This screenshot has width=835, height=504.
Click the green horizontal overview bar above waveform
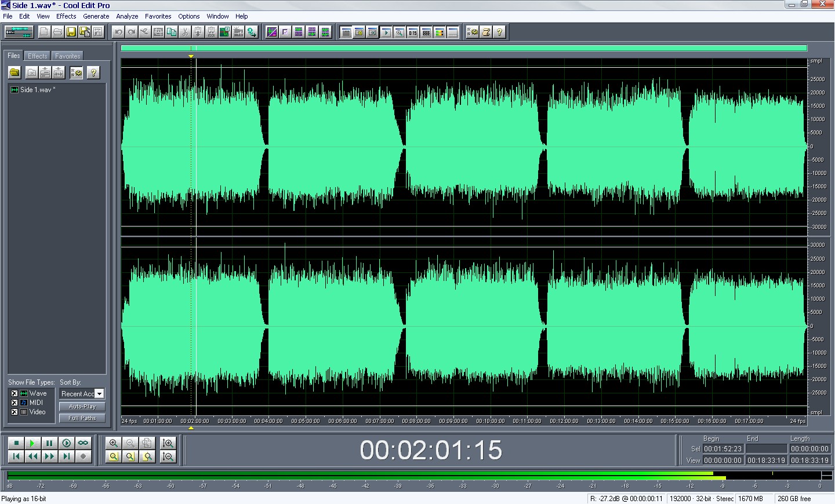point(464,48)
